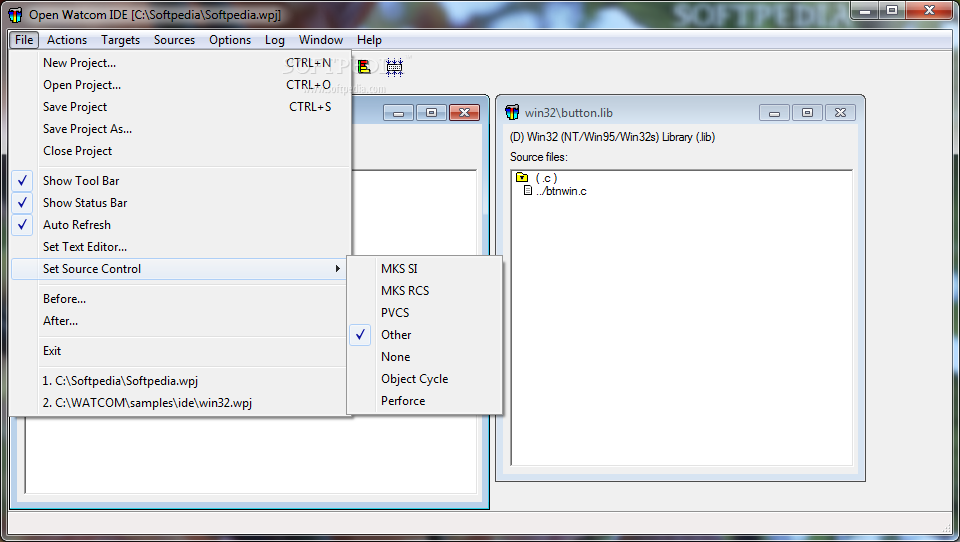Select the ../btnwin.c file icon
This screenshot has width=960, height=542.
pos(528,190)
